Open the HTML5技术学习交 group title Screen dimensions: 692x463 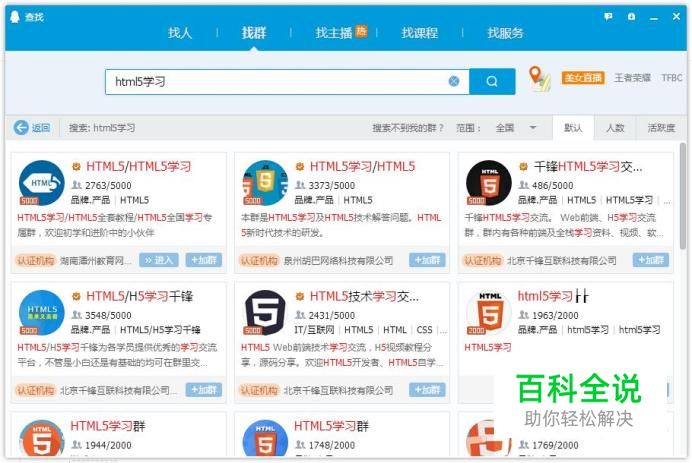click(365, 296)
